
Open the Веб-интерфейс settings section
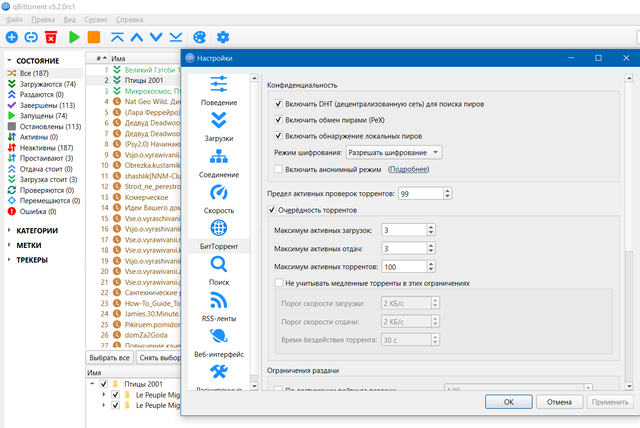(219, 343)
